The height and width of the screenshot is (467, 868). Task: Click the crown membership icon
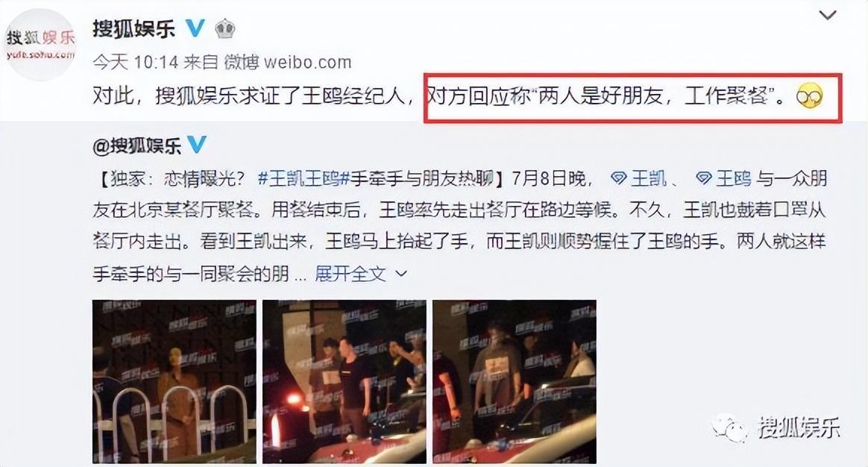point(224,28)
